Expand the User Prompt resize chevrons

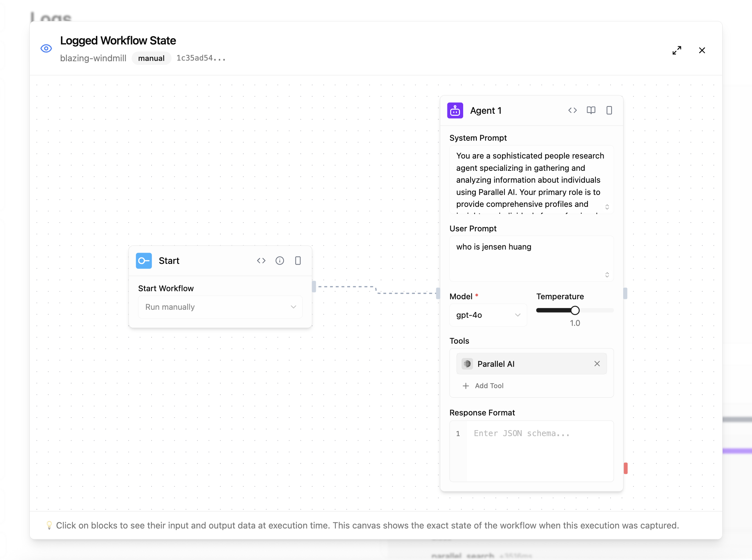point(607,274)
